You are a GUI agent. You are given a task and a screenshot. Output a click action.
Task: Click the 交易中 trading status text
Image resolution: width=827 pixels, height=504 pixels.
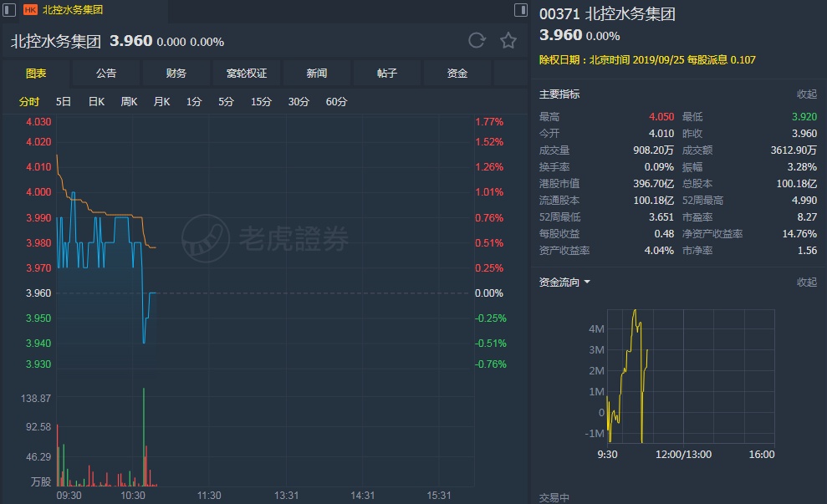click(554, 497)
